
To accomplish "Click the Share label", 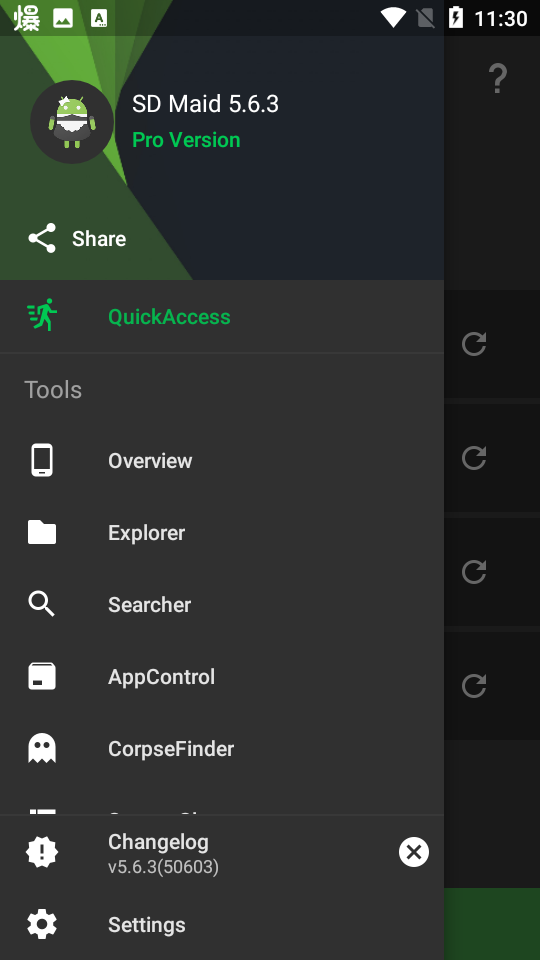I will tap(99, 239).
